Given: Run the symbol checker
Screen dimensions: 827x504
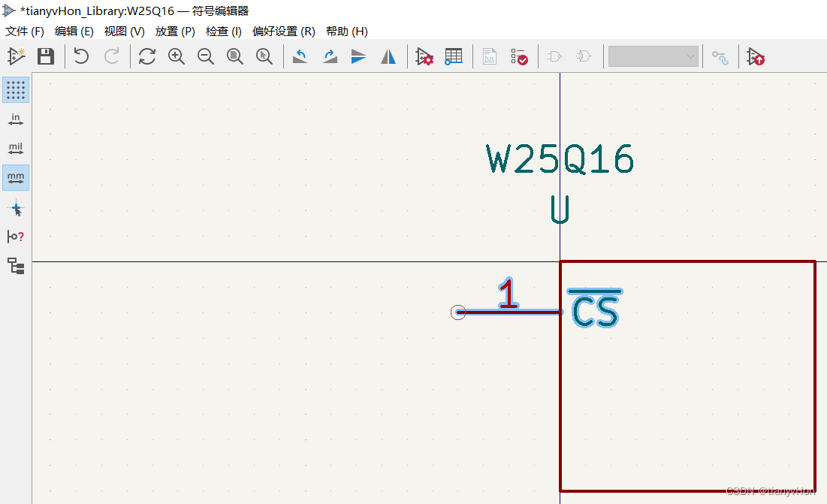Looking at the screenshot, I should tap(519, 56).
